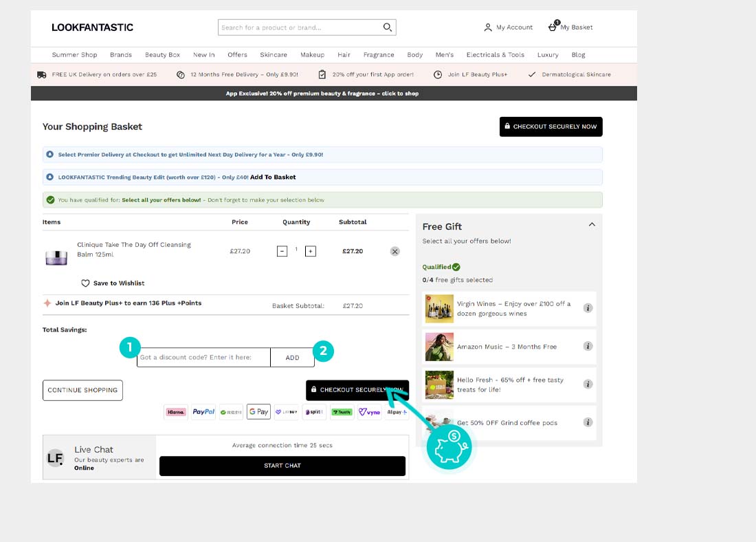
Task: Click the clock icon beside Join LF Beauty Plus+
Action: [438, 74]
